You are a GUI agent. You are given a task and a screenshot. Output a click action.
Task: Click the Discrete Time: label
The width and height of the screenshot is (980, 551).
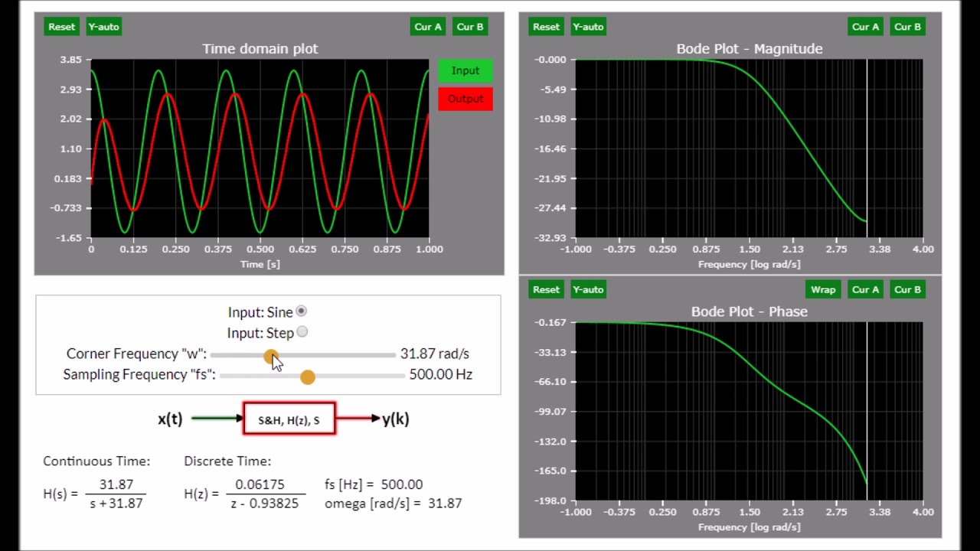coord(227,461)
